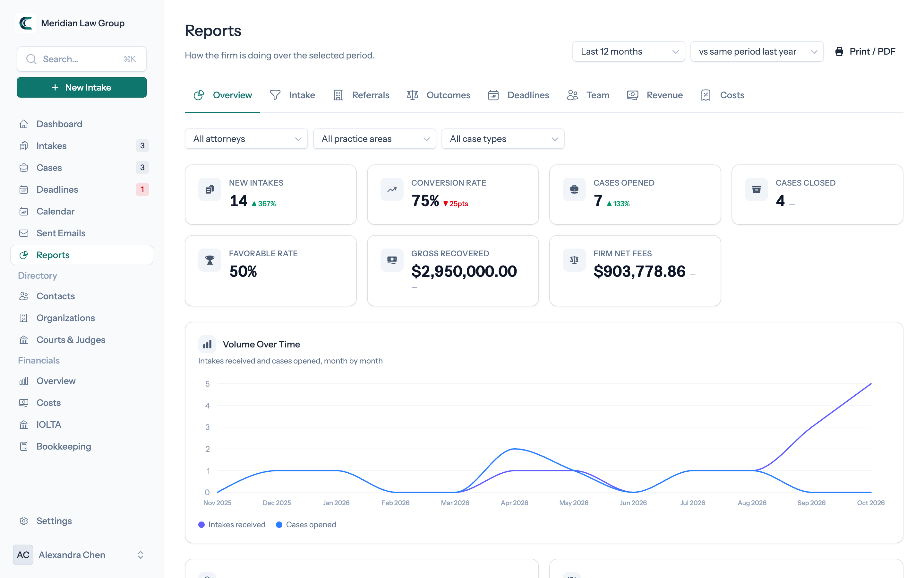Click the printer icon next to Print / PDF
The height and width of the screenshot is (578, 924).
pyautogui.click(x=839, y=52)
